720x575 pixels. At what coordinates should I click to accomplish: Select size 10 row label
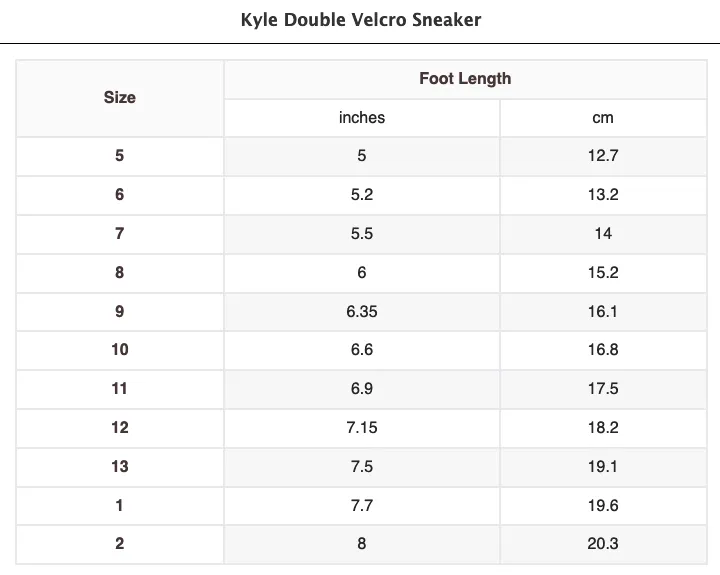pos(120,350)
